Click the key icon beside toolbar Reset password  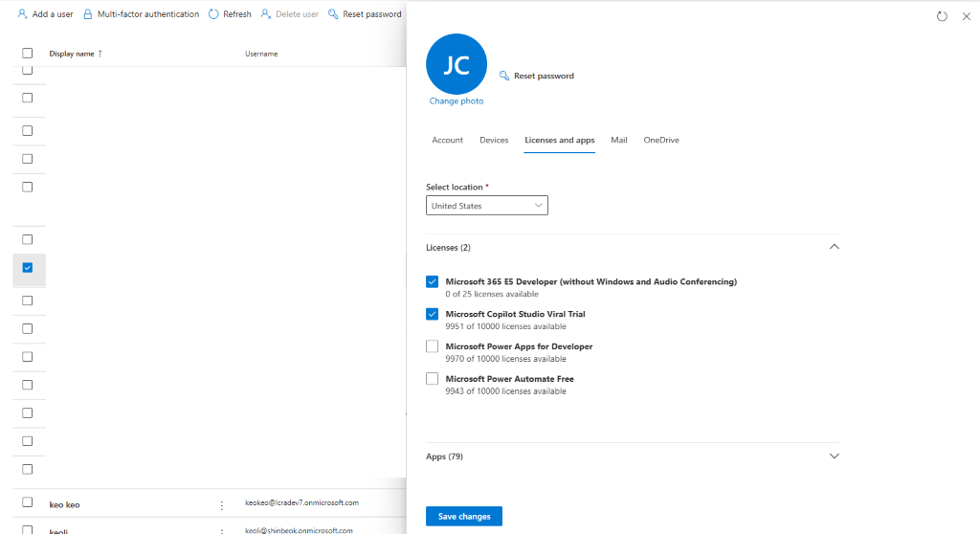point(333,13)
